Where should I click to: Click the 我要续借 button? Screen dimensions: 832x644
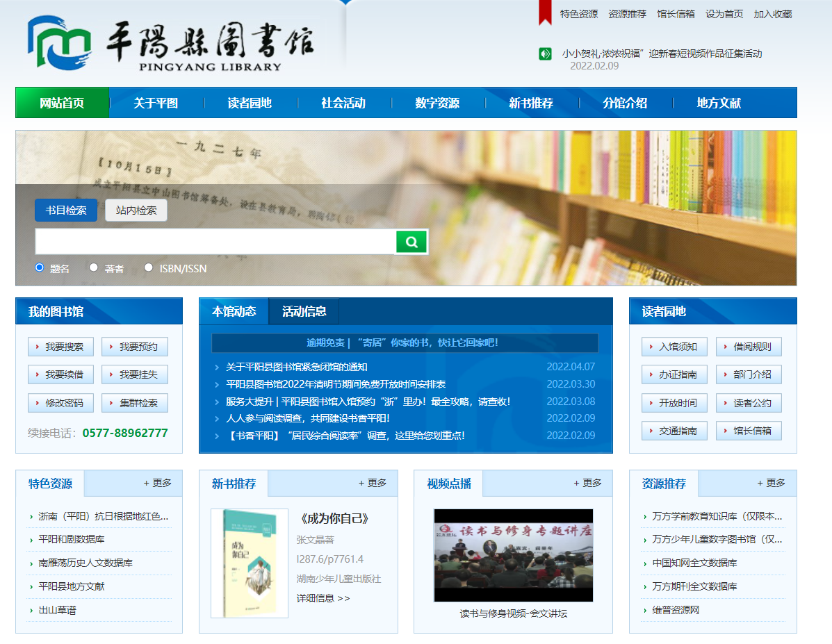[60, 374]
